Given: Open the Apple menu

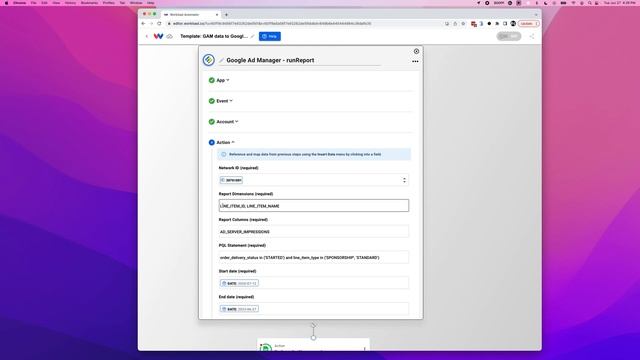Looking at the screenshot, I should tap(6, 3).
